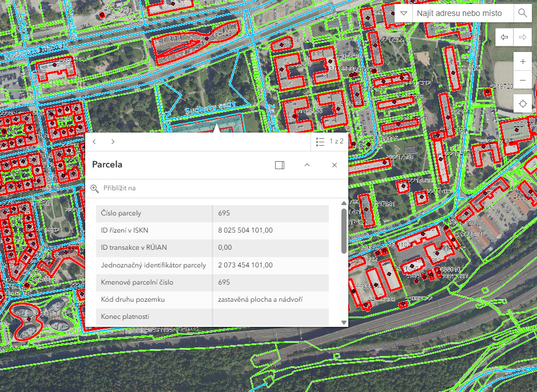The height and width of the screenshot is (392, 537).
Task: Click the search magnifier button
Action: [523, 13]
